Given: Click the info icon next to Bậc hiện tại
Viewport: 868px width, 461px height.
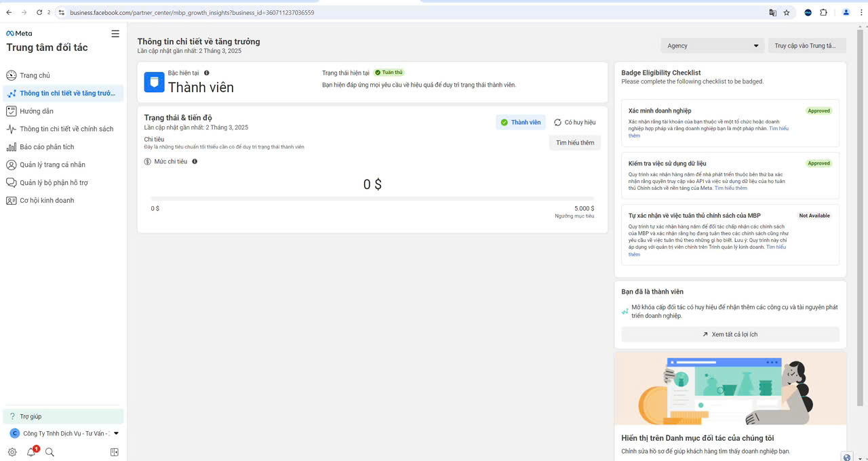Looking at the screenshot, I should pyautogui.click(x=207, y=73).
